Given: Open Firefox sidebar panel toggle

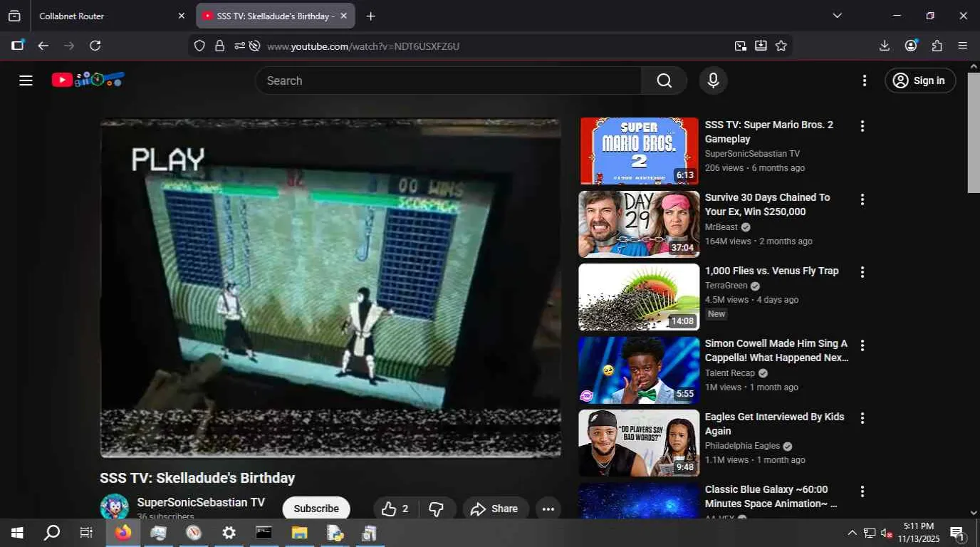Looking at the screenshot, I should [x=18, y=46].
